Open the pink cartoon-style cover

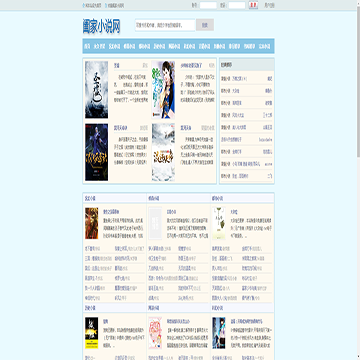[155, 333]
